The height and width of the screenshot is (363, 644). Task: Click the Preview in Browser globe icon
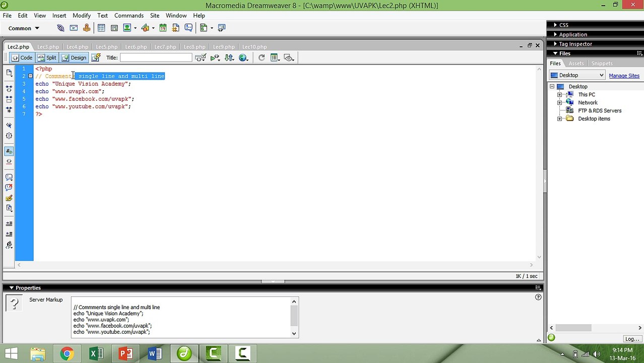(243, 57)
